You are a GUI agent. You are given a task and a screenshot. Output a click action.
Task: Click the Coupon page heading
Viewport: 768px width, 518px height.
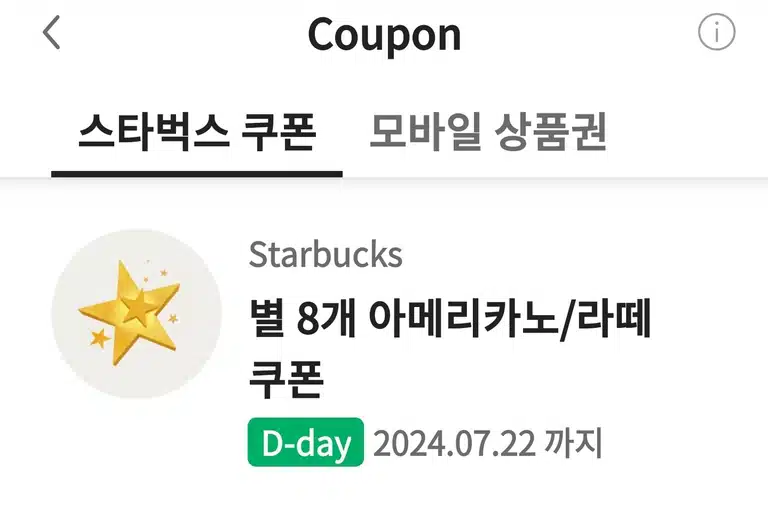tap(384, 34)
